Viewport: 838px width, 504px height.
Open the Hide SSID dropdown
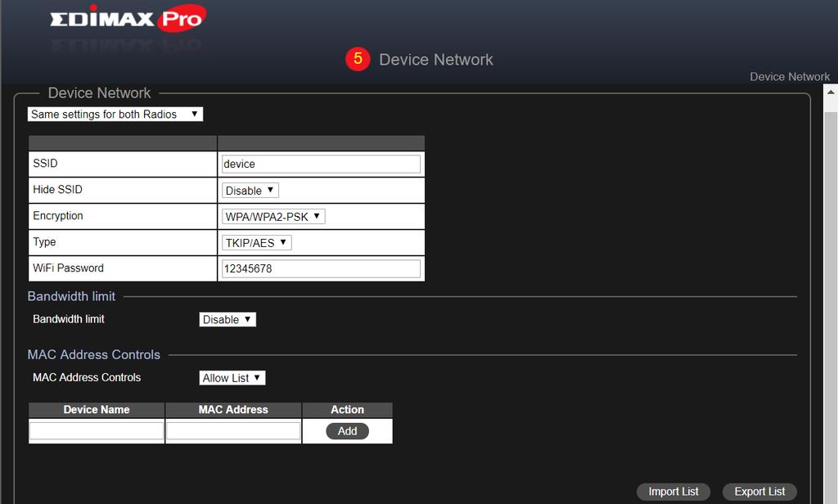point(250,191)
